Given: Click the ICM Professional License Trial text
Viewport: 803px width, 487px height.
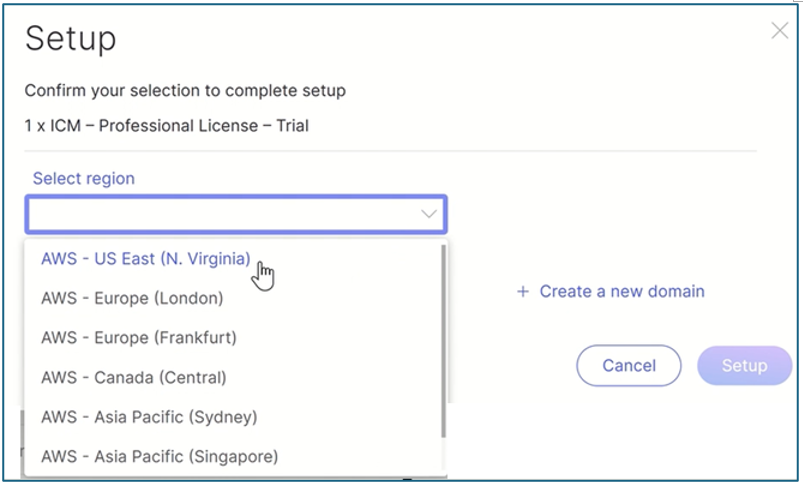Looking at the screenshot, I should click(x=167, y=126).
